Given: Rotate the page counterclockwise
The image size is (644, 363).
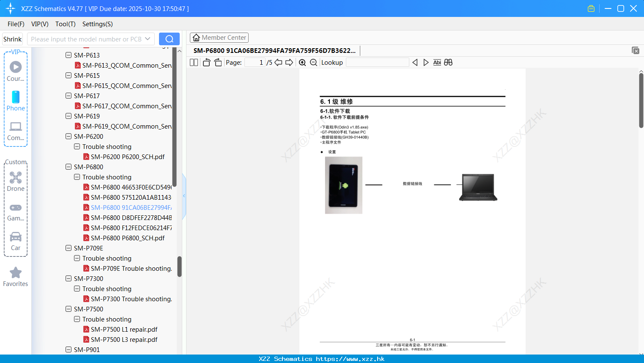Looking at the screenshot, I should tap(207, 62).
